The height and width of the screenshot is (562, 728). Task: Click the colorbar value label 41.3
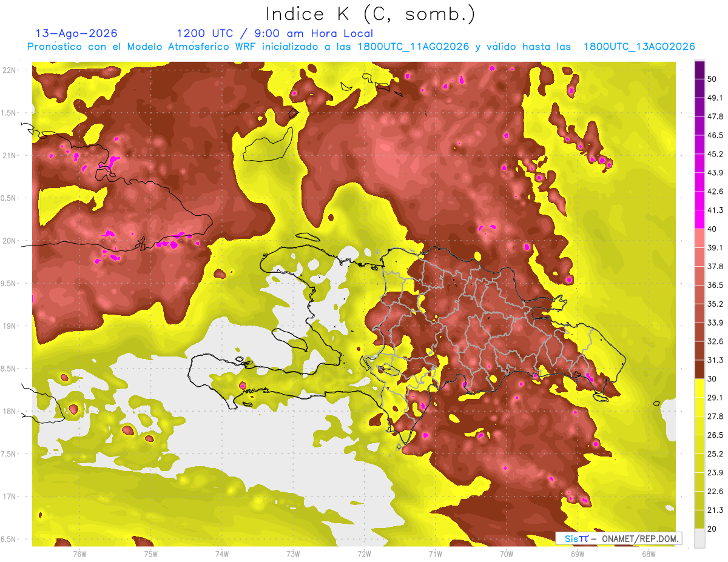click(715, 210)
